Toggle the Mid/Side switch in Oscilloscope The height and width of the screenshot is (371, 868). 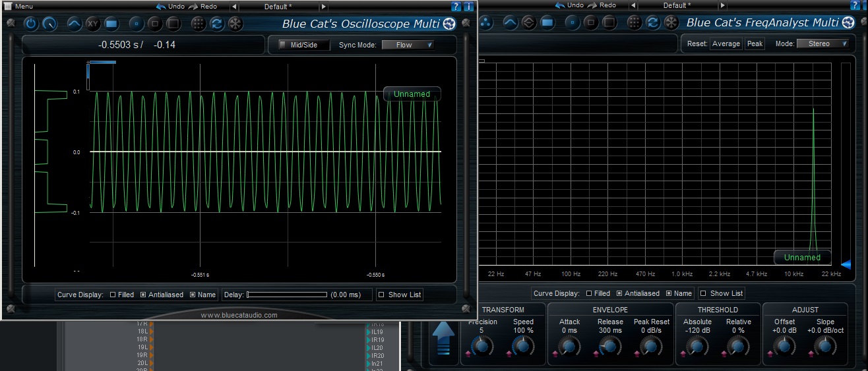[x=303, y=45]
